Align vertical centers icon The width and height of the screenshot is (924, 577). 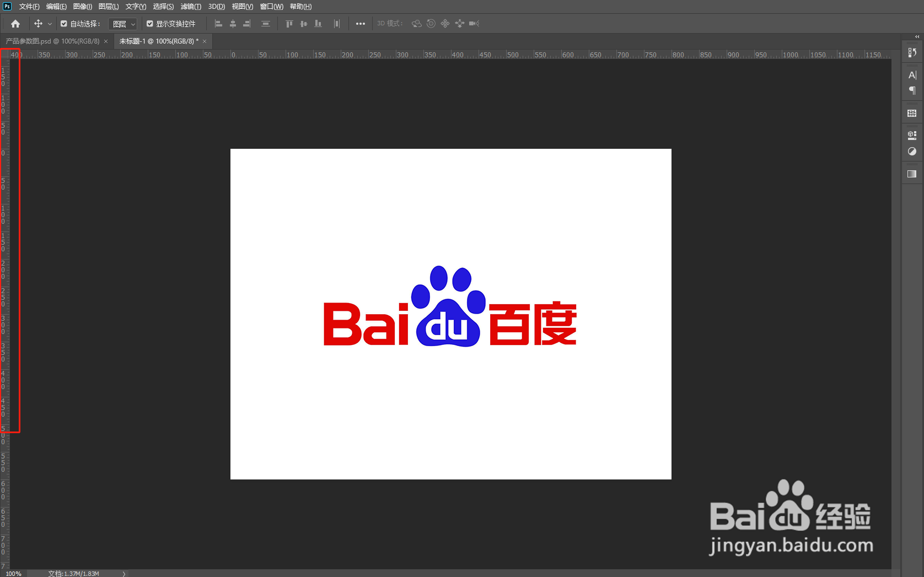coord(303,24)
